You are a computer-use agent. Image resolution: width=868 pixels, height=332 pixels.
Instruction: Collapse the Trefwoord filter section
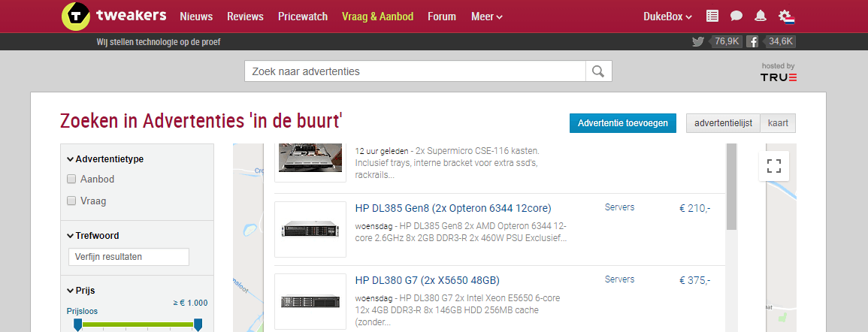[93, 236]
